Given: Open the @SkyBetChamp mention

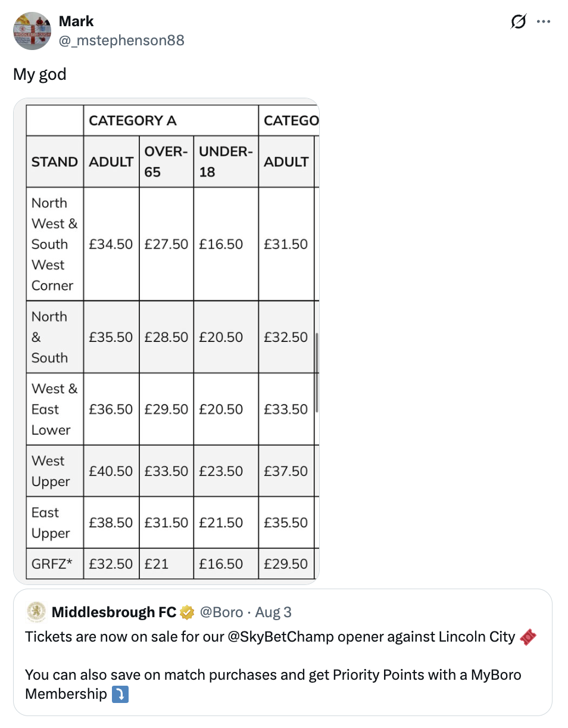Looking at the screenshot, I should coord(280,637).
